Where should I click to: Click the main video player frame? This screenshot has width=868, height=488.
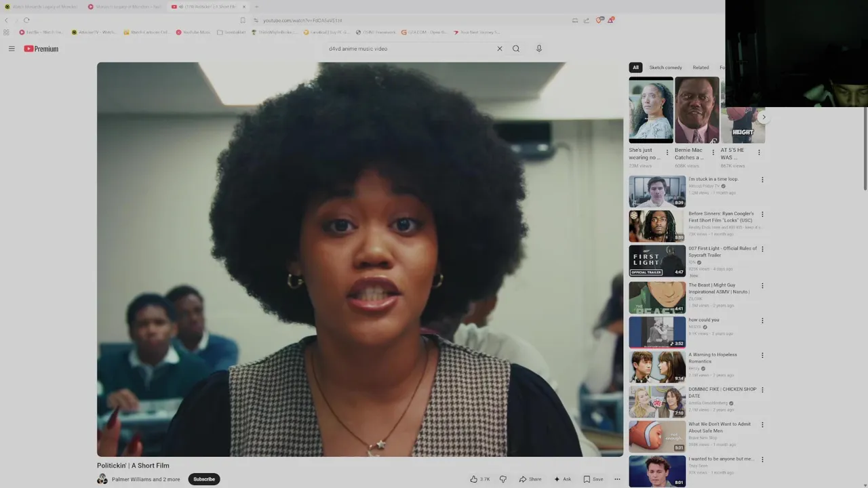tap(360, 260)
